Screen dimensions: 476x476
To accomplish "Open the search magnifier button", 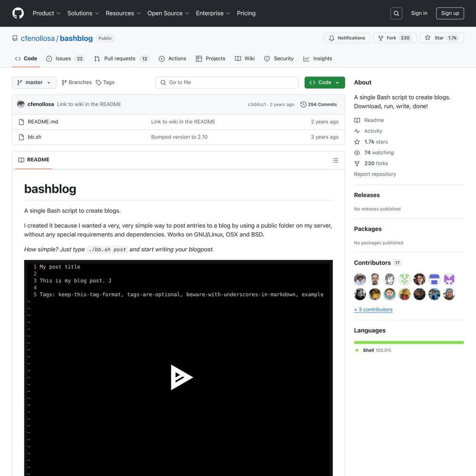I will tap(396, 13).
